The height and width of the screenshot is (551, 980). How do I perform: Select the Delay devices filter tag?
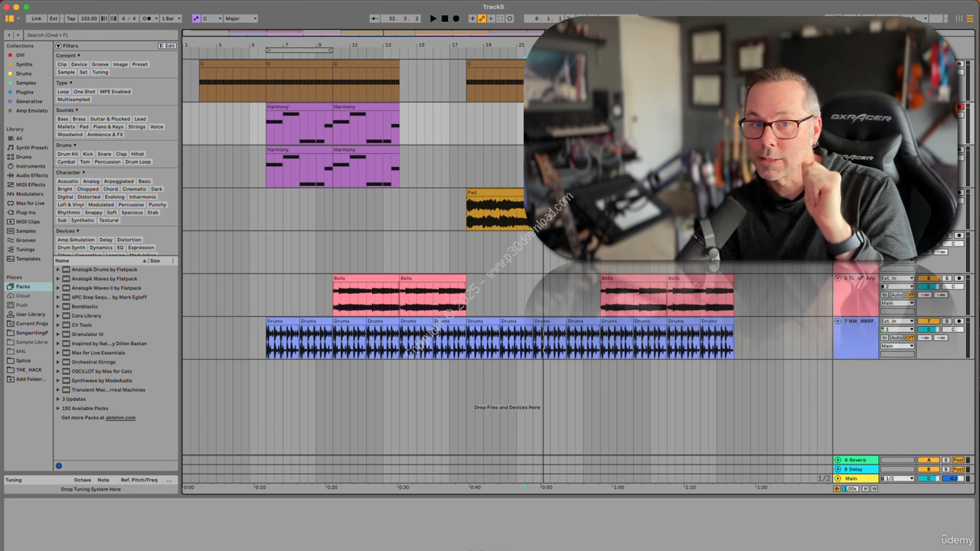[x=106, y=240]
